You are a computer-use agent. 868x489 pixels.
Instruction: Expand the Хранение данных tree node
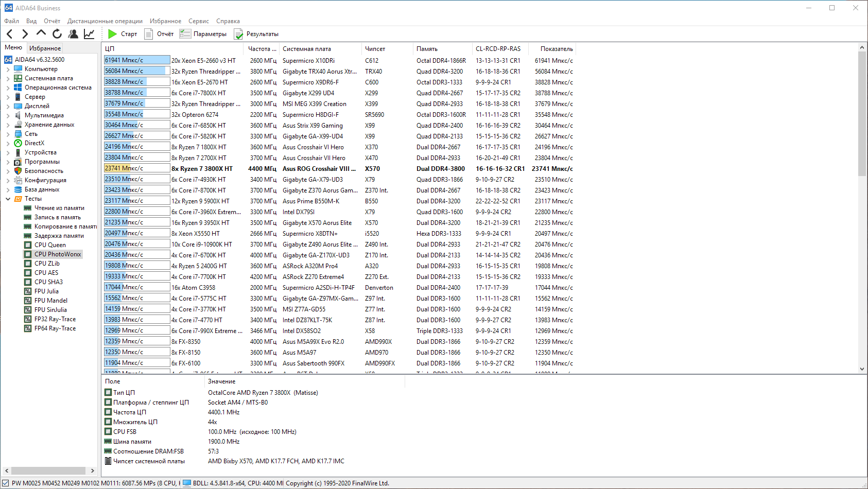[8, 125]
